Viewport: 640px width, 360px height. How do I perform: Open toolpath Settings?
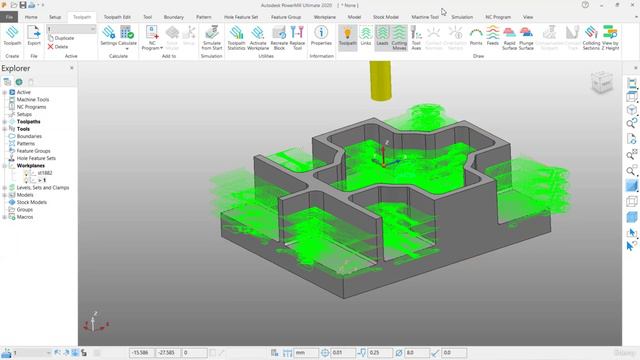[109, 36]
